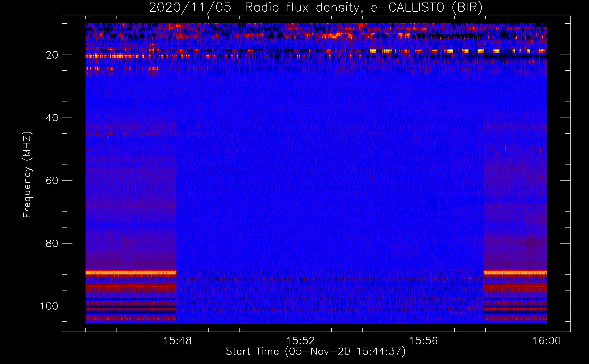
Task: Select the 15:48 time tick label
Action: [x=177, y=341]
